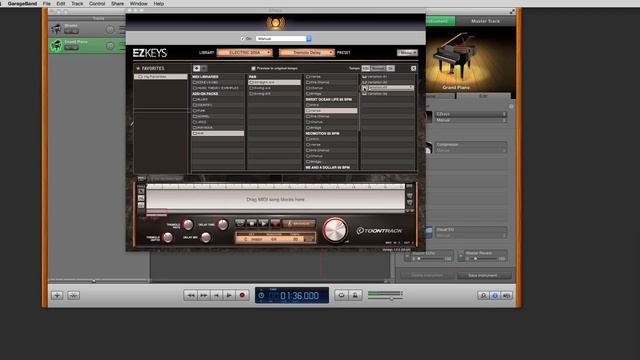Click the EZkeys stop button
The height and width of the screenshot is (360, 640).
[x=251, y=223]
